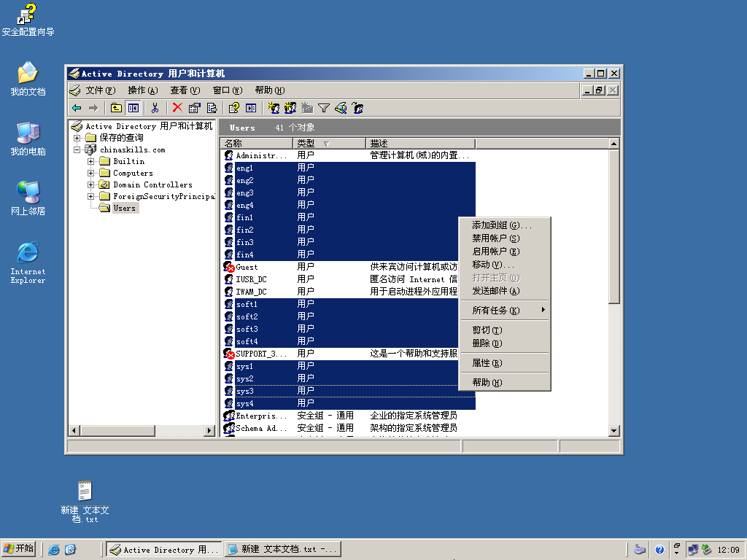Click the Export list toolbar icon
This screenshot has width=747, height=560.
pyautogui.click(x=212, y=108)
